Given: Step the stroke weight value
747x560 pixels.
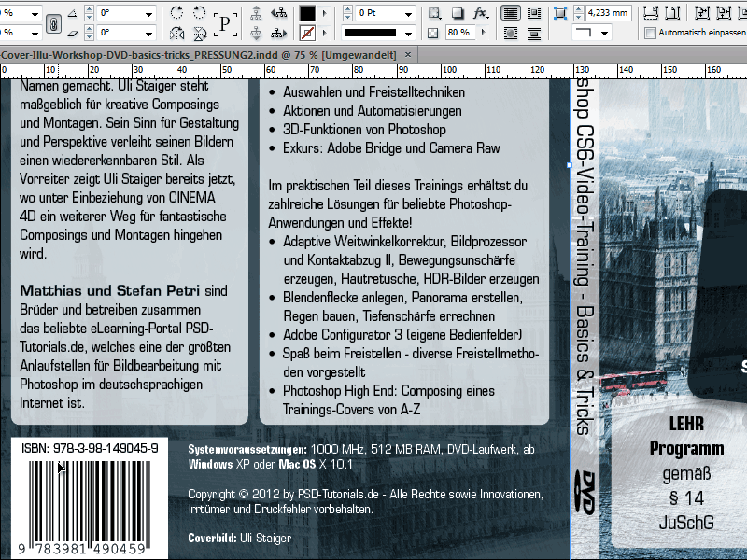Looking at the screenshot, I should (x=347, y=13).
